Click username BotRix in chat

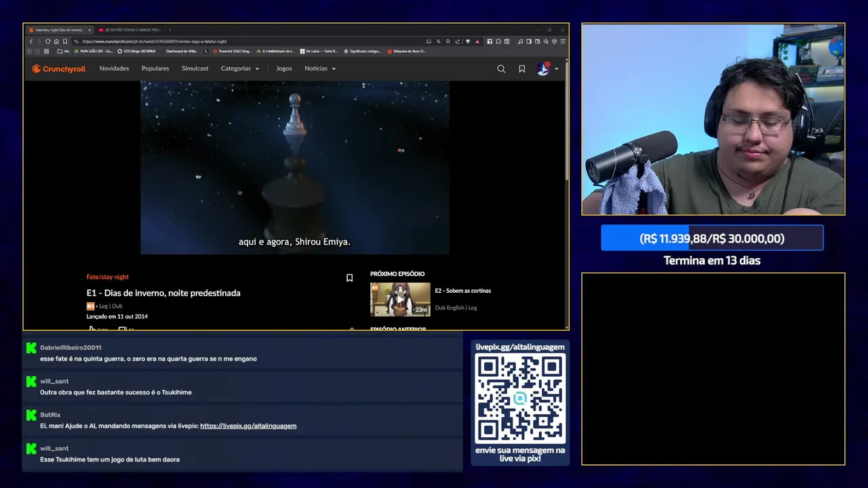(x=50, y=414)
